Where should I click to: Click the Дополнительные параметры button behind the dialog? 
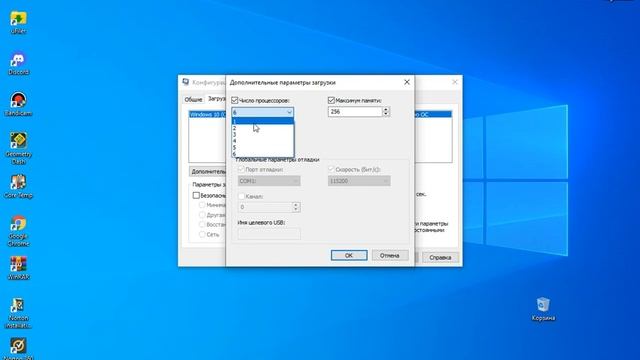tap(208, 171)
